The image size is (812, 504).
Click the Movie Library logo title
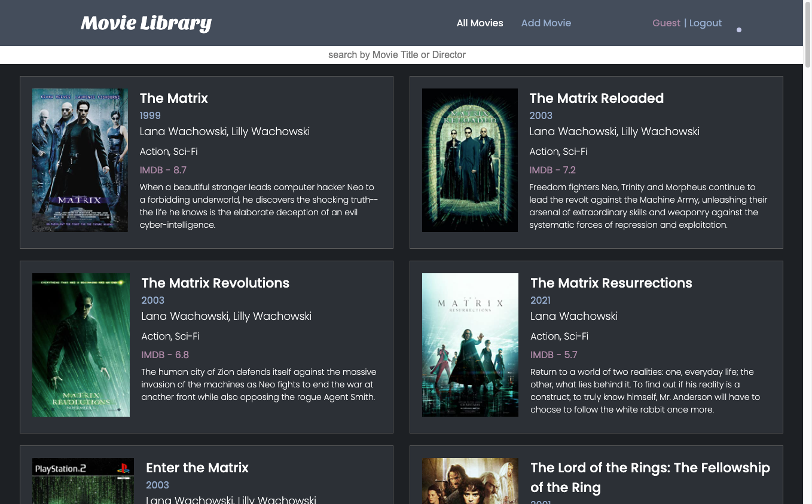coord(146,23)
